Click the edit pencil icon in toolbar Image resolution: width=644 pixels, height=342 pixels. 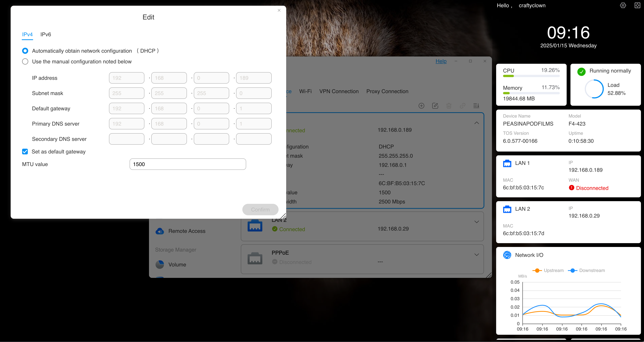pos(435,106)
